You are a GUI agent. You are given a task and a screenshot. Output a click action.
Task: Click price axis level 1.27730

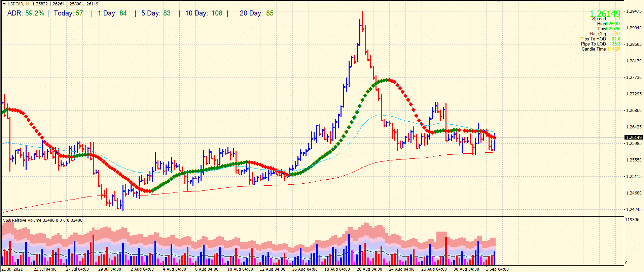(x=634, y=78)
